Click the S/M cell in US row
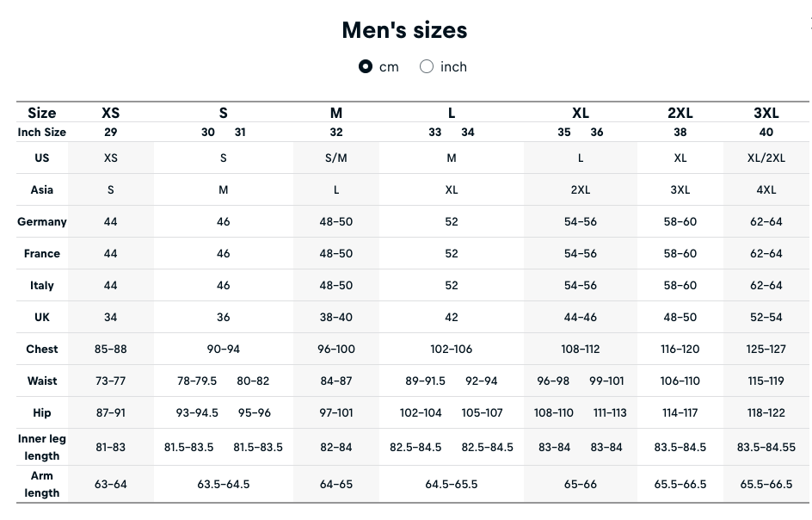The width and height of the screenshot is (812, 520). tap(336, 158)
